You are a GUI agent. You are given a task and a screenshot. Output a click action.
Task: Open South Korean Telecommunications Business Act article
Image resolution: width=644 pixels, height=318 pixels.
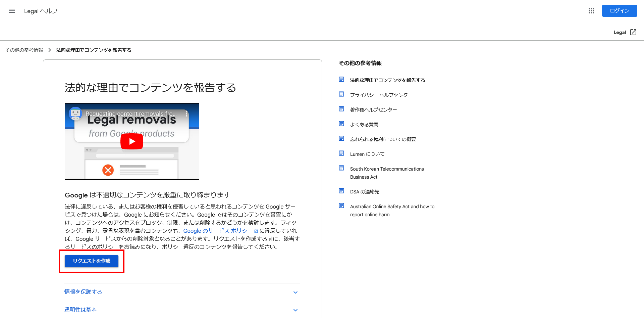(x=387, y=173)
